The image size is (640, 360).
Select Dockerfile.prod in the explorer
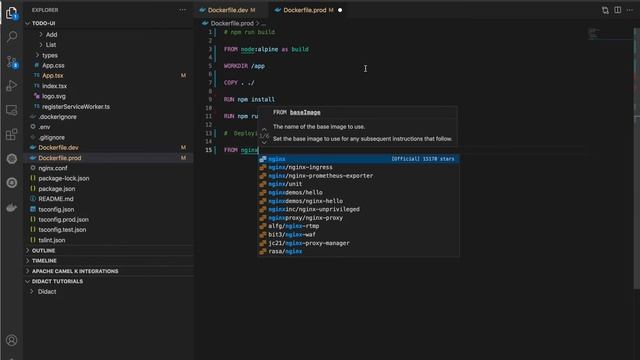(x=108, y=158)
